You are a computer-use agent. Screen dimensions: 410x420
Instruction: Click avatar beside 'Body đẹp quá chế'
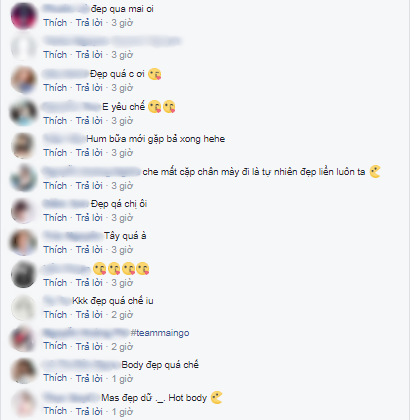pos(23,371)
